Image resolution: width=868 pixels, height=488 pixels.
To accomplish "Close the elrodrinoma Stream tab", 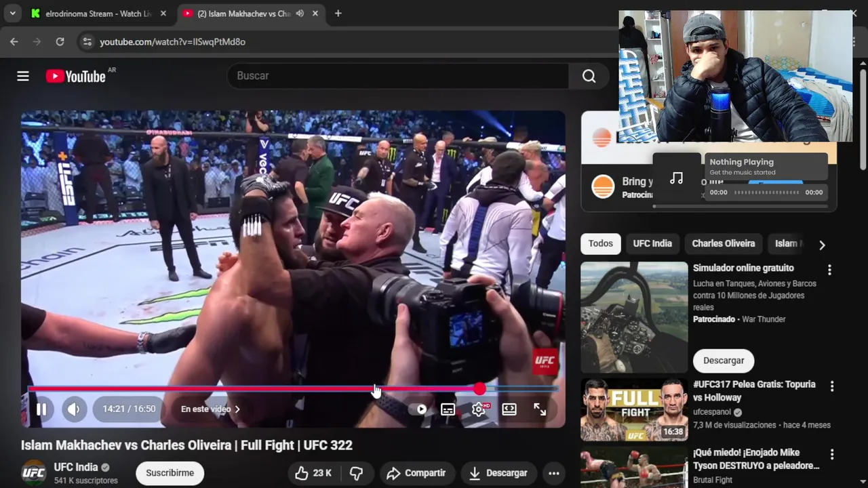I will (163, 14).
